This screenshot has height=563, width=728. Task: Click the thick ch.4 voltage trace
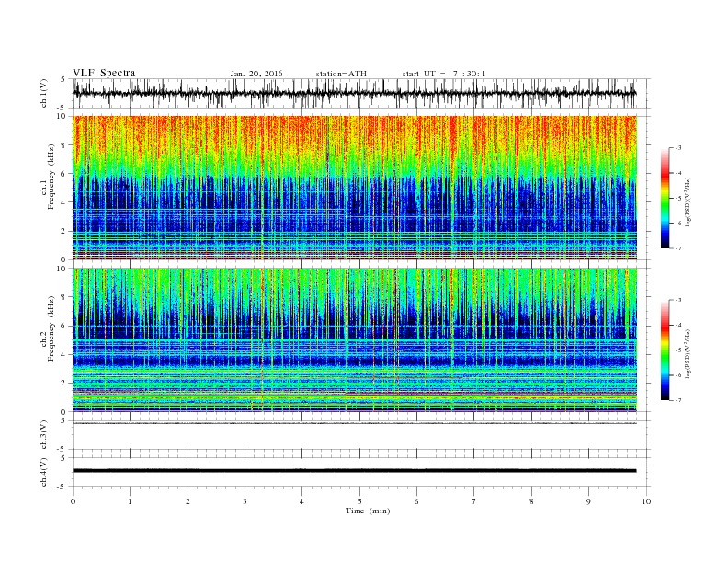coord(354,471)
